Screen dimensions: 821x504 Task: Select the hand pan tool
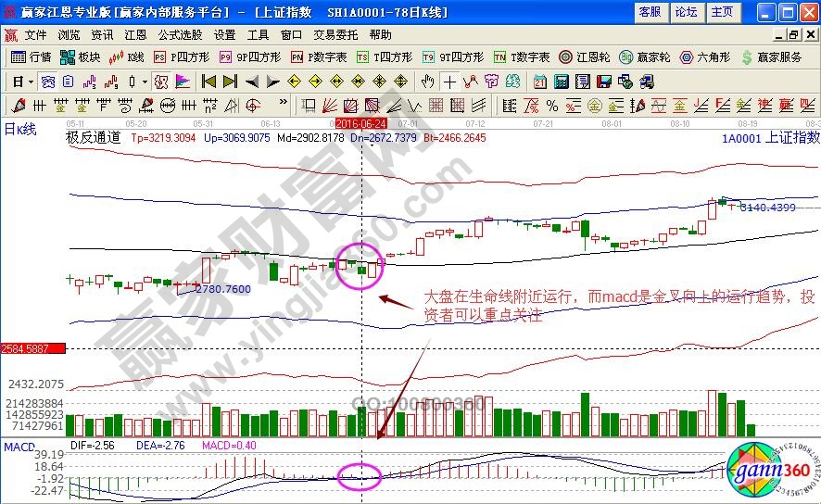428,82
